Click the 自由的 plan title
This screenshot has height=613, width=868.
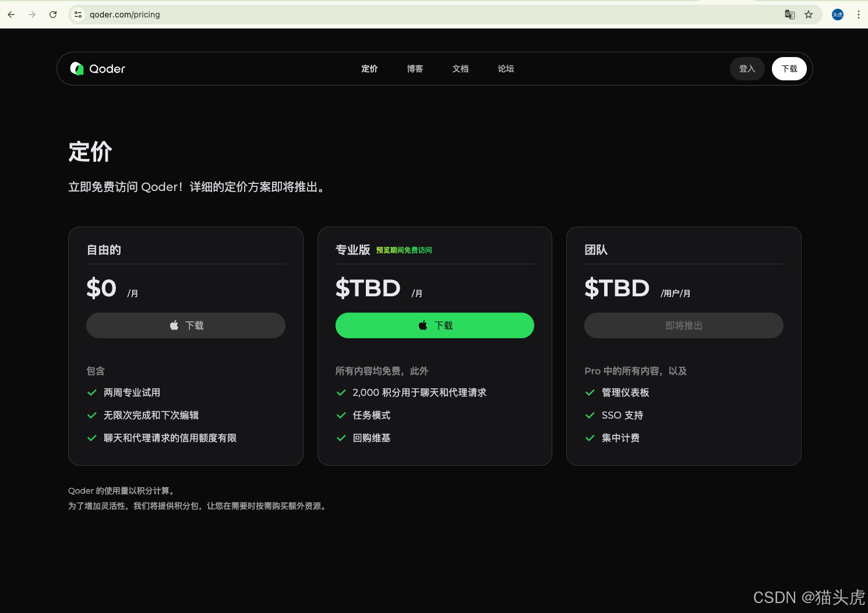tap(104, 250)
